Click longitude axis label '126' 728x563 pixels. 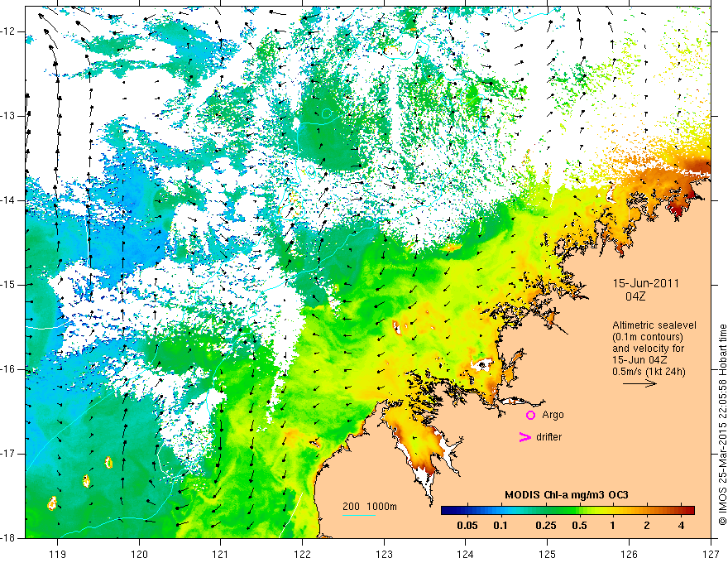(x=629, y=554)
